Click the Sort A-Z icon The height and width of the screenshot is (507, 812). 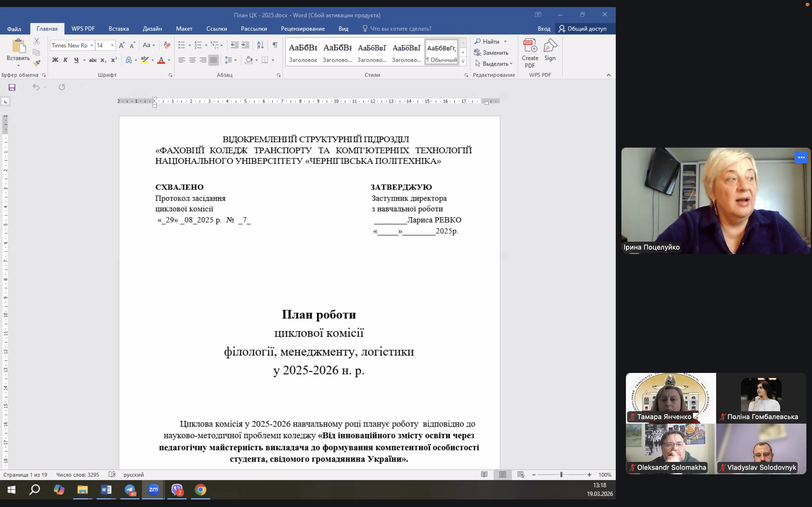tap(260, 45)
